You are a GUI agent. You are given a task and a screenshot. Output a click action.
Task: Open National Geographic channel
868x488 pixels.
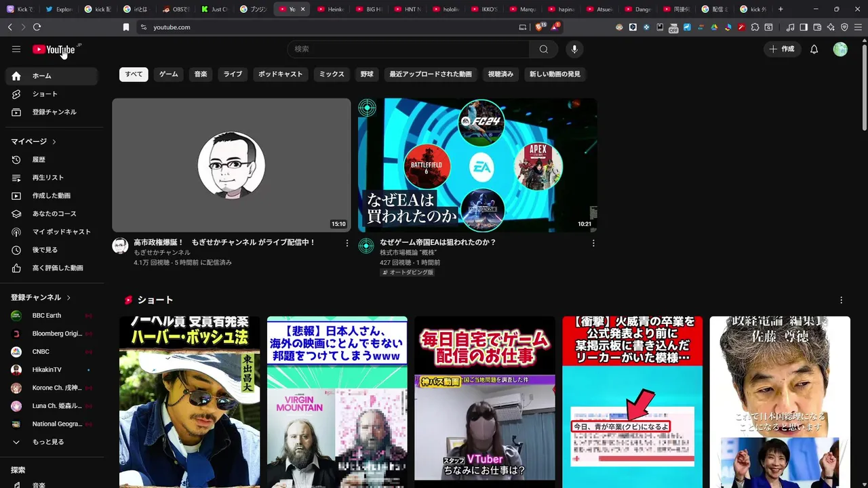tap(52, 424)
